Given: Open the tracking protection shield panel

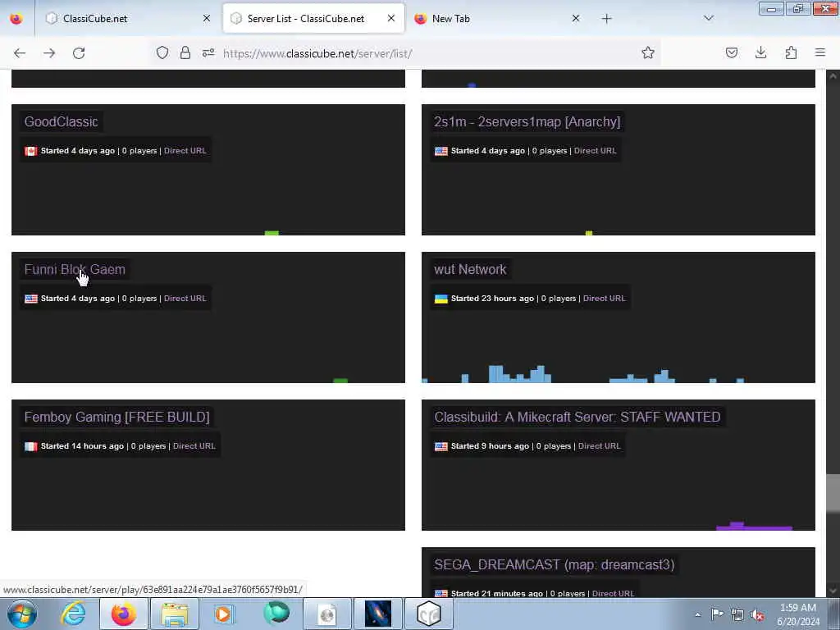Looking at the screenshot, I should click(x=162, y=52).
